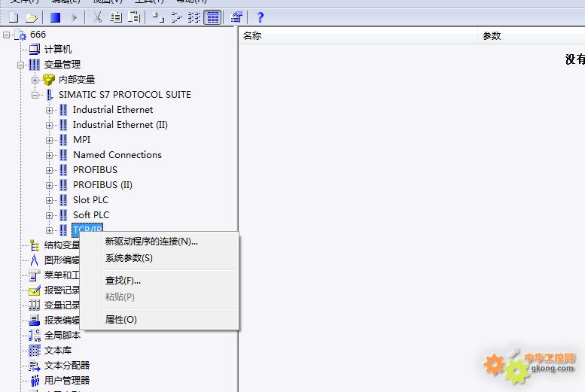Choose 粘贴(P) in the context menu
Screen dimensions: 585x392
pyautogui.click(x=160, y=297)
